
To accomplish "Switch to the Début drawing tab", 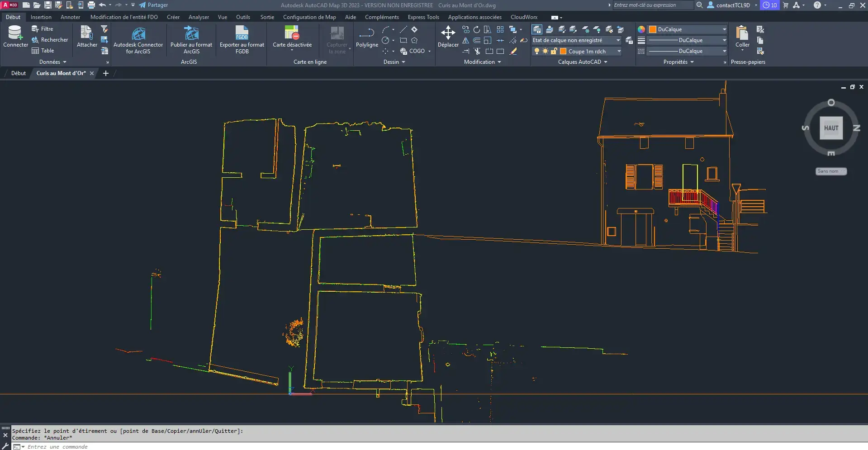I will 18,73.
